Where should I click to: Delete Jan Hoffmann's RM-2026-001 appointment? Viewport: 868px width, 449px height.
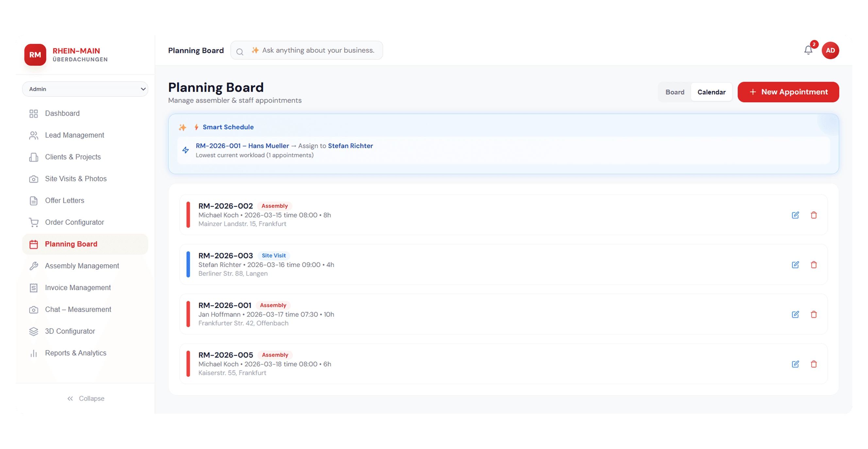[x=813, y=314]
